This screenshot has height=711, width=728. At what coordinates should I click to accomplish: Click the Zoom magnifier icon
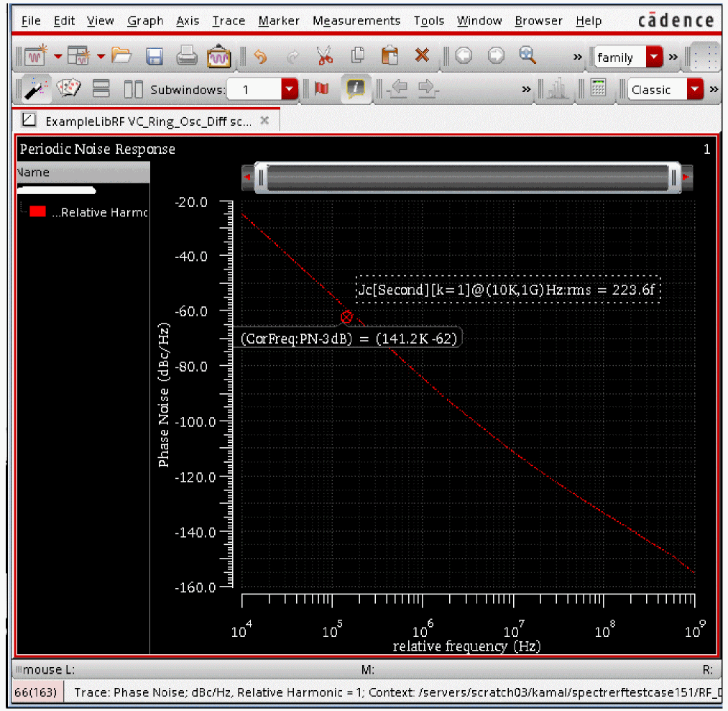[528, 55]
